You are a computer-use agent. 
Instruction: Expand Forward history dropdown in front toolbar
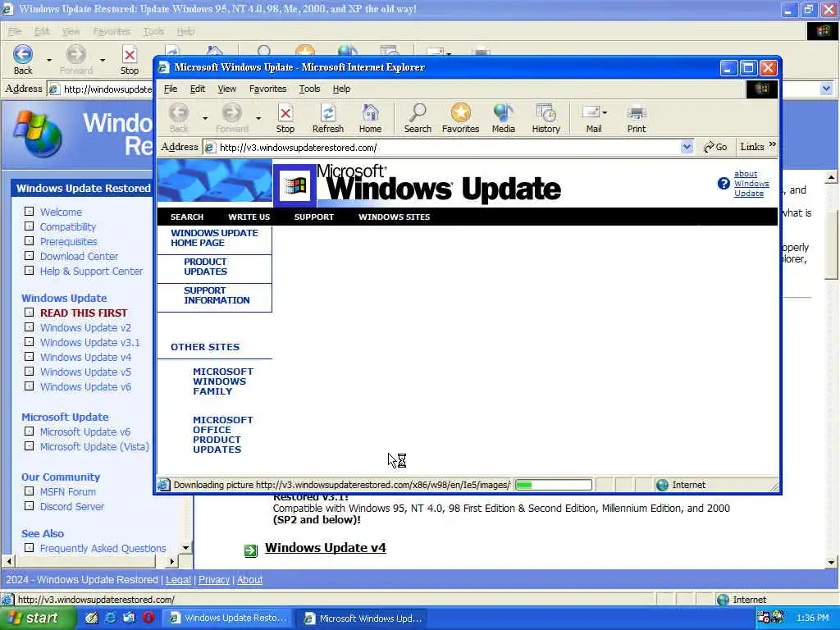258,117
